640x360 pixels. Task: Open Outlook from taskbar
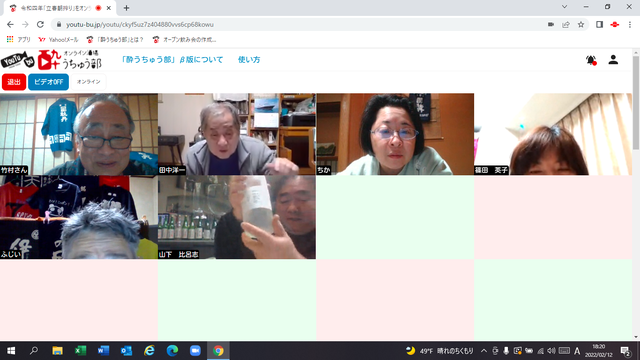(x=126, y=351)
